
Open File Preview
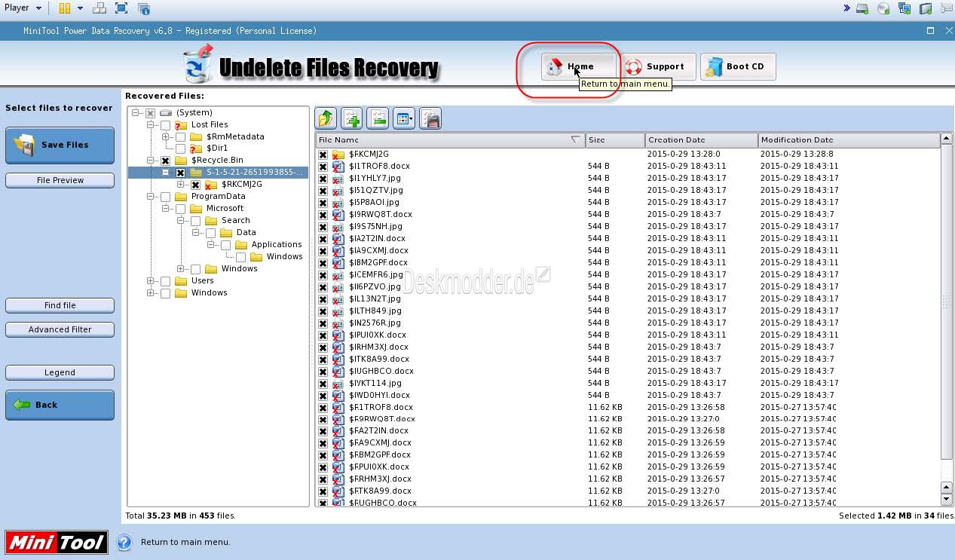pos(60,180)
